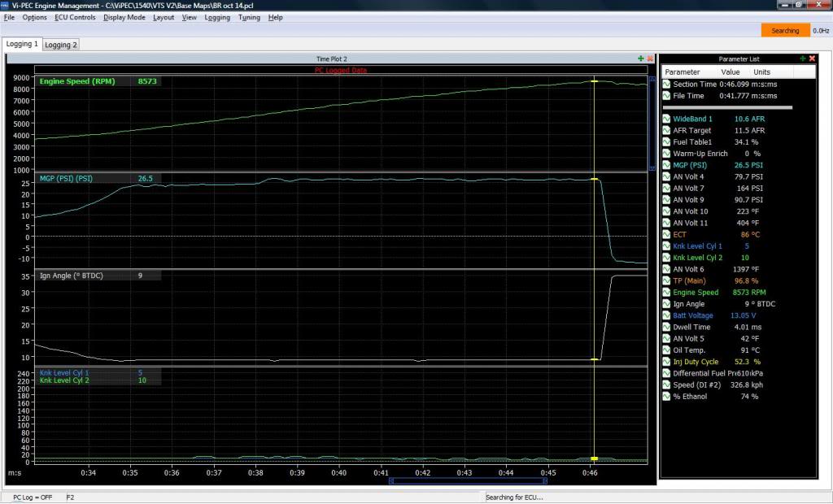Click the AN Volt 10 graph icon

pos(666,211)
